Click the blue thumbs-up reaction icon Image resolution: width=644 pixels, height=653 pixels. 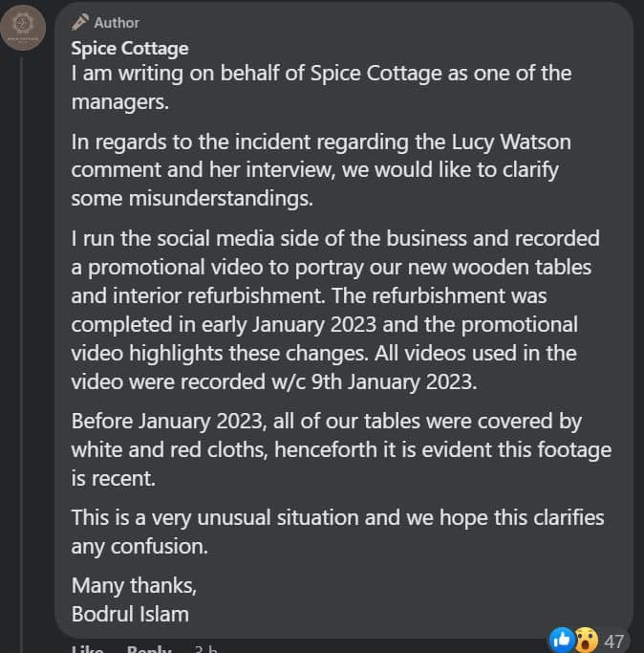562,640
